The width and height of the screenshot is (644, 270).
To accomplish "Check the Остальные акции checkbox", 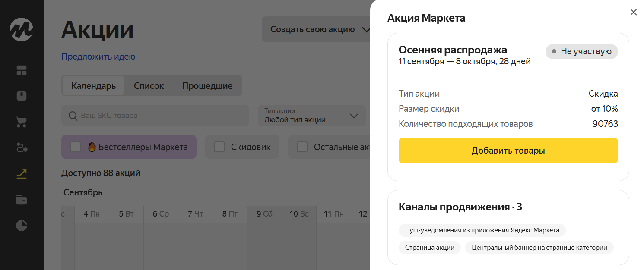I will point(302,147).
